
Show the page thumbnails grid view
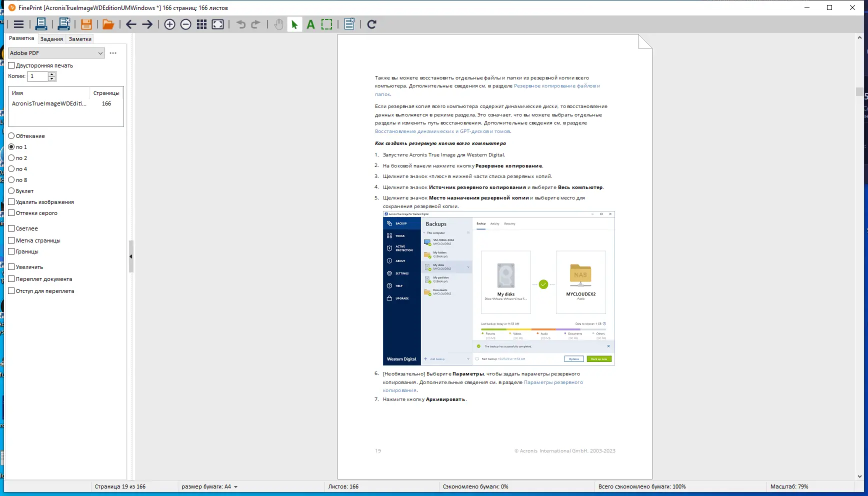coord(201,24)
